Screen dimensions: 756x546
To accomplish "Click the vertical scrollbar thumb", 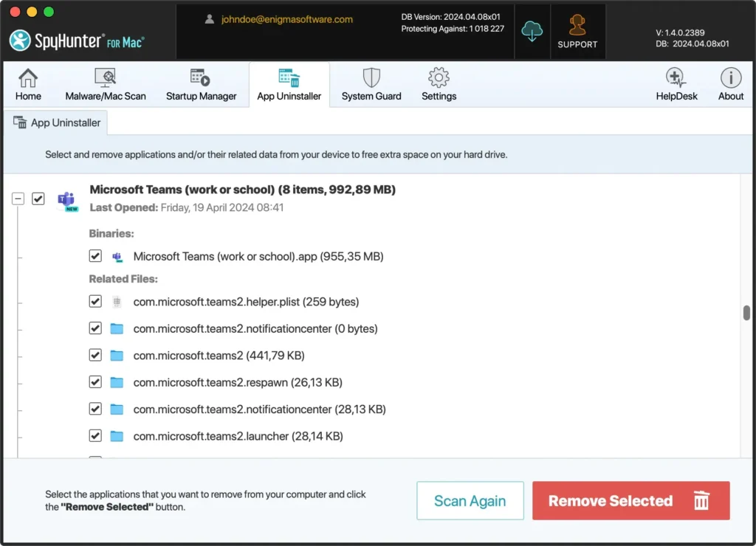I will pyautogui.click(x=746, y=313).
